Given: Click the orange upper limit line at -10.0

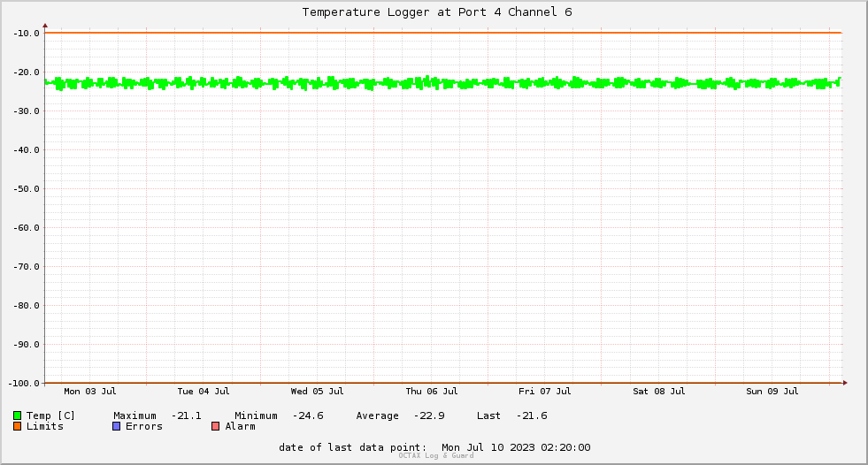Looking at the screenshot, I should (x=443, y=33).
